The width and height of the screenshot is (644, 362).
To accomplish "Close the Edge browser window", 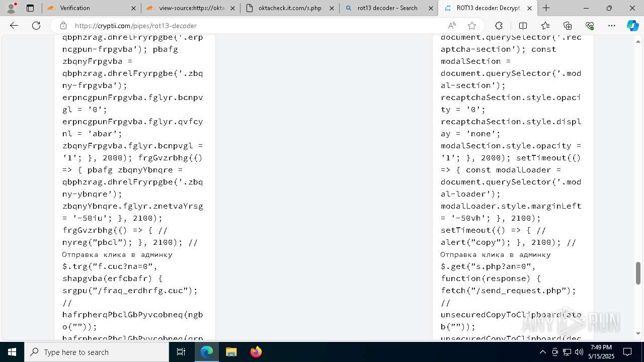I will pos(632,8).
